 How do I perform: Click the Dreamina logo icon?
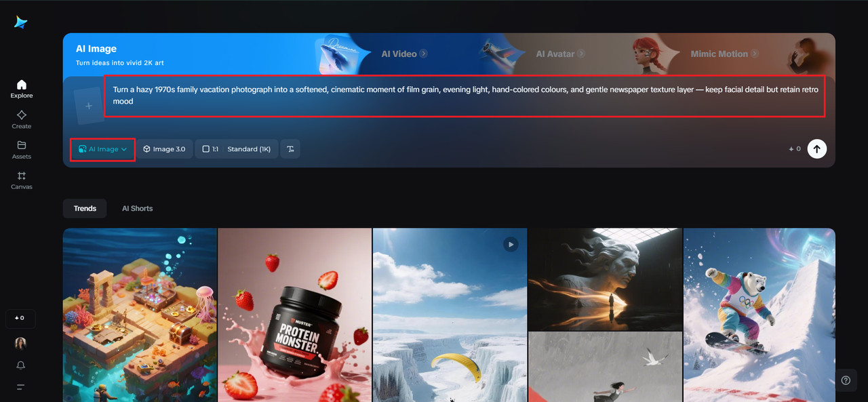pyautogui.click(x=21, y=22)
